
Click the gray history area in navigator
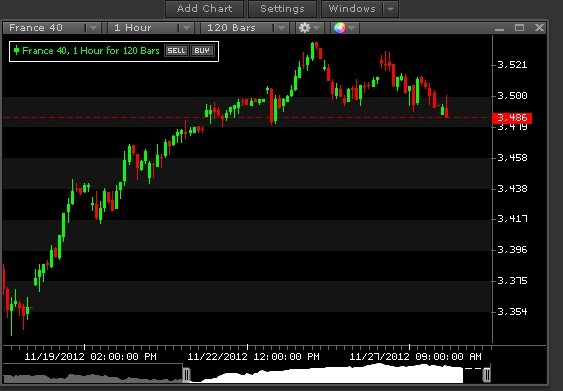[93, 378]
